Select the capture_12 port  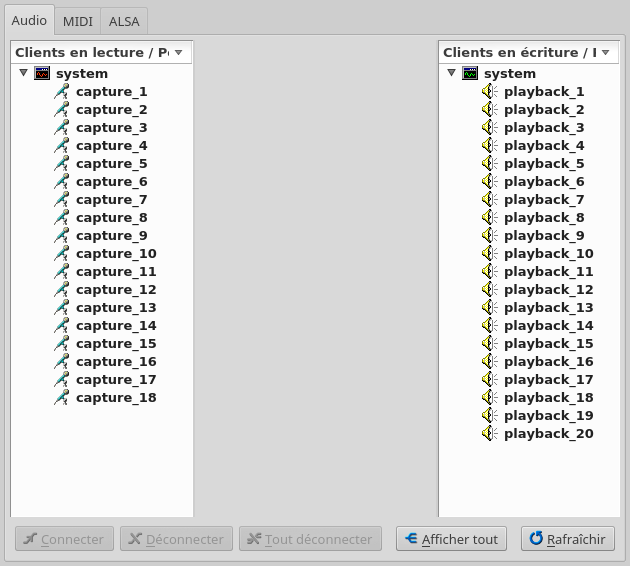[116, 289]
